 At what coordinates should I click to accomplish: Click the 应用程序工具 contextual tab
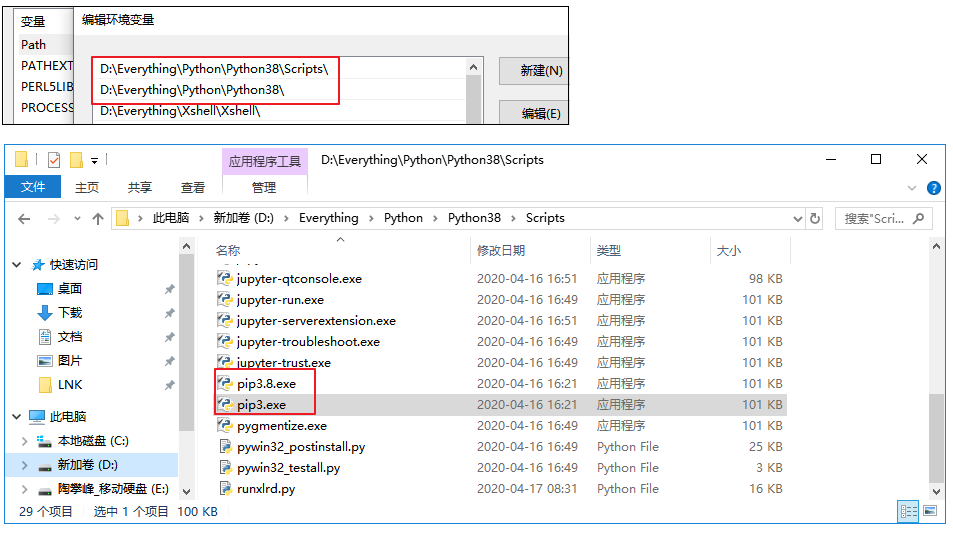pyautogui.click(x=264, y=161)
